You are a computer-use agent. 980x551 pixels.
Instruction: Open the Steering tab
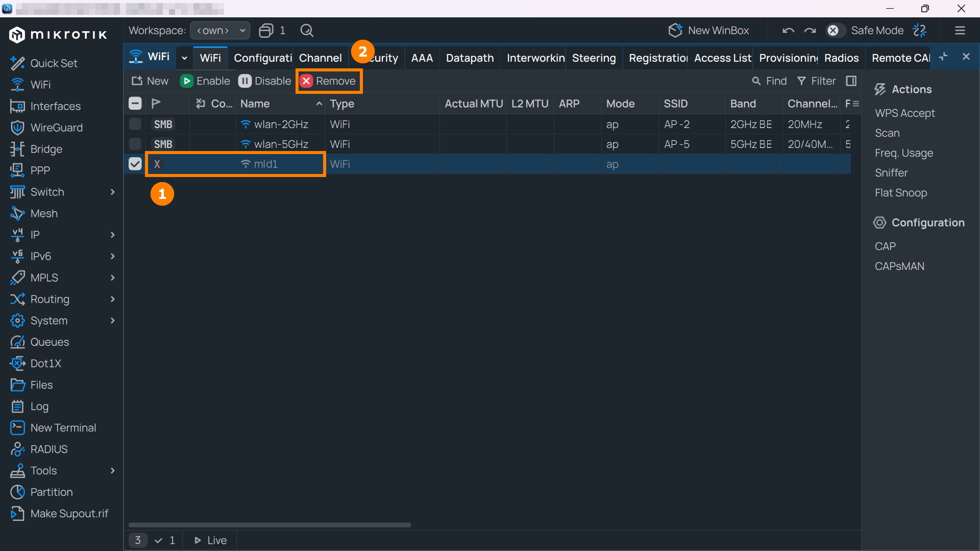click(594, 58)
